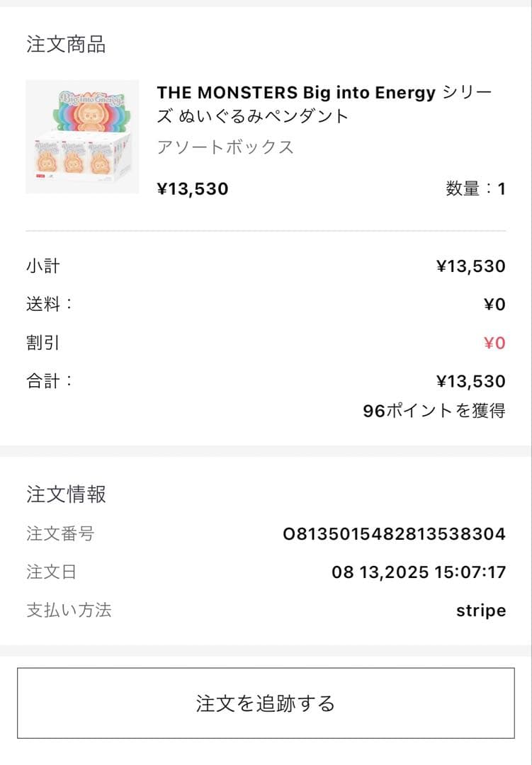Click the order date 08 13,2025 15:07:17

(419, 572)
